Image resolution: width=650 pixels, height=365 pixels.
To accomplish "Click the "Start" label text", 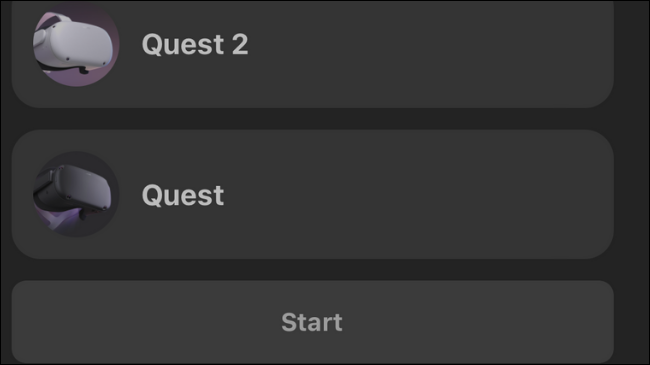I will coord(312,322).
